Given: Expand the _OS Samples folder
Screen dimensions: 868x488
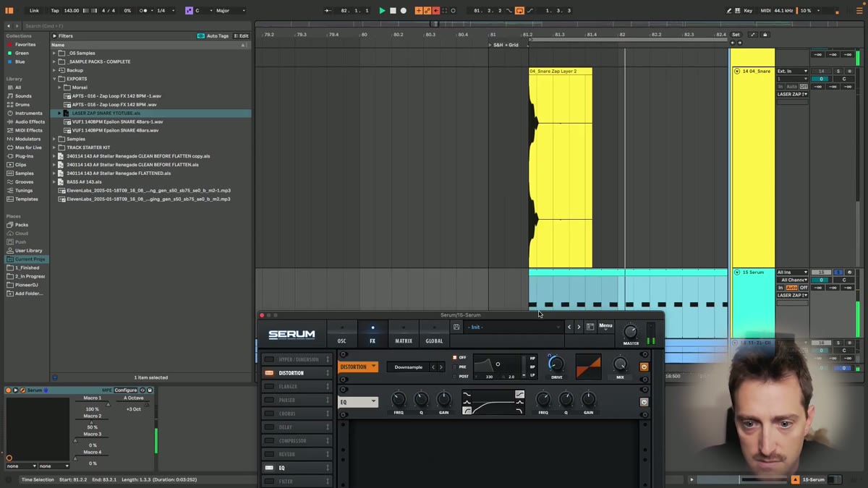Looking at the screenshot, I should pos(54,53).
